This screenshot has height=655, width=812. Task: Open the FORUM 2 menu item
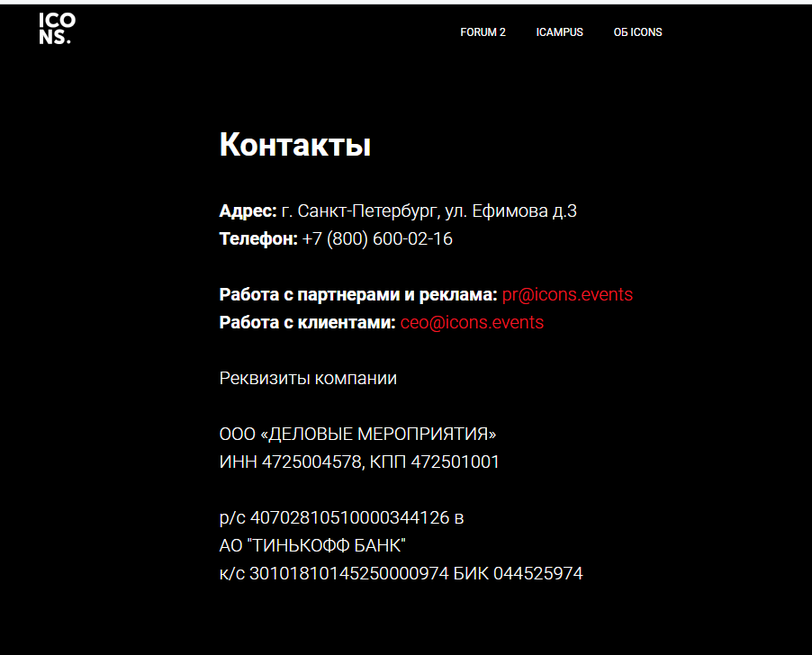tap(483, 32)
